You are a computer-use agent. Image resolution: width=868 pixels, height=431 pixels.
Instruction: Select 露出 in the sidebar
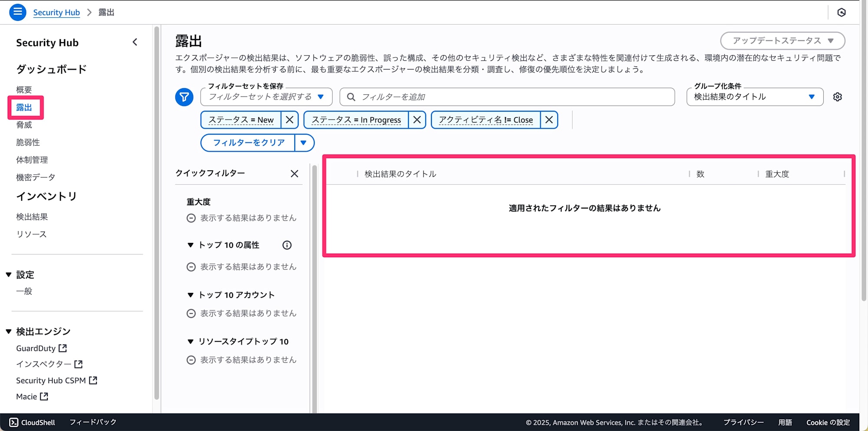point(24,107)
